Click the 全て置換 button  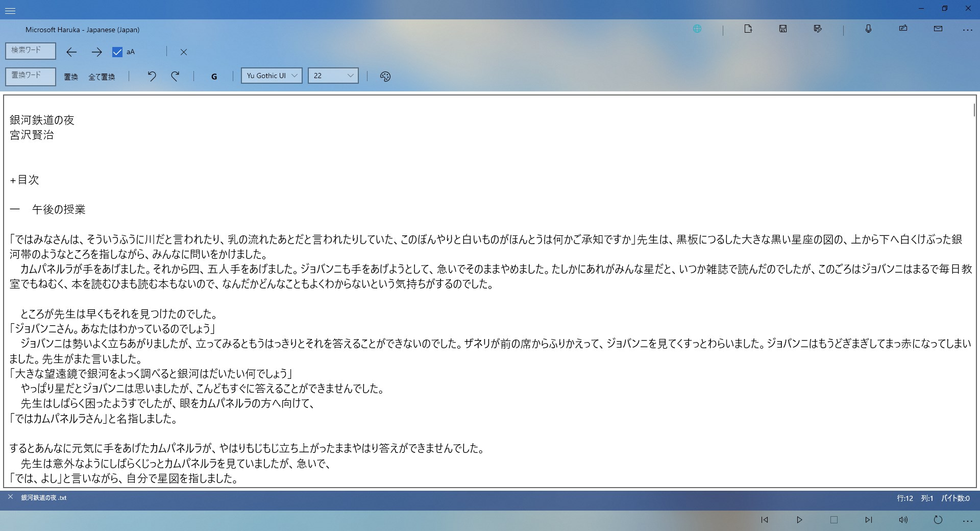coord(102,77)
